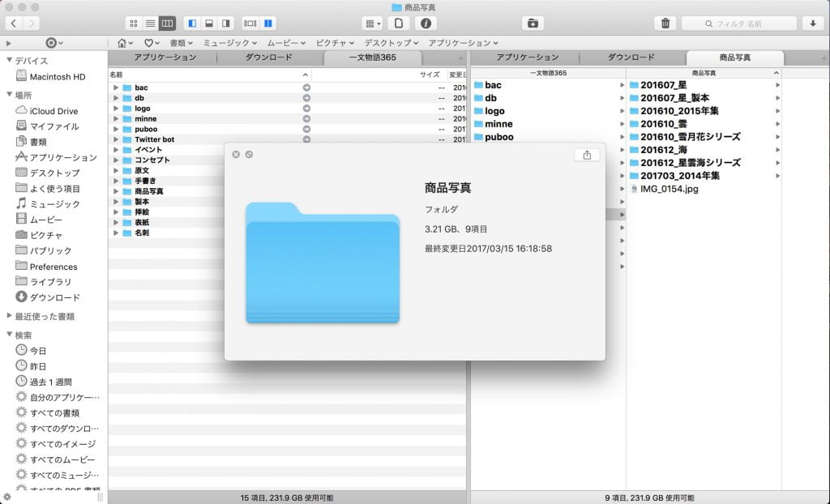Expand the 商品写真 folder in left list
This screenshot has height=504, width=830.
116,191
